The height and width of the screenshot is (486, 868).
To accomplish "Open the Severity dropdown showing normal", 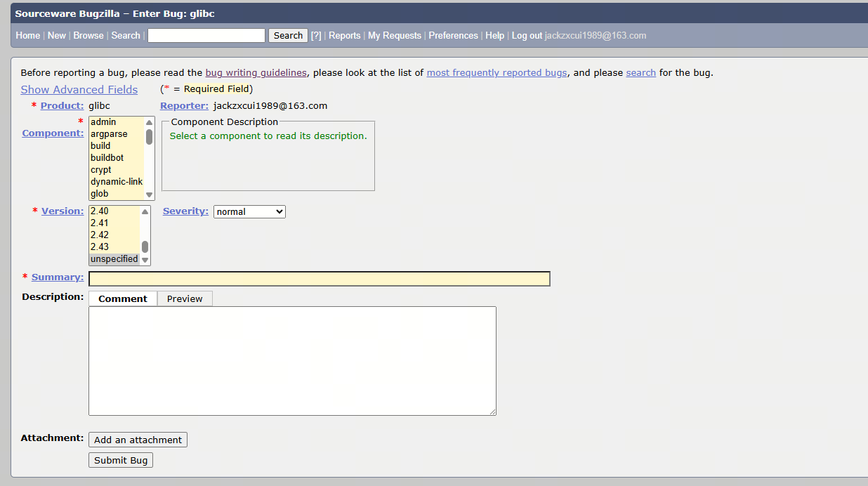I will [x=249, y=211].
